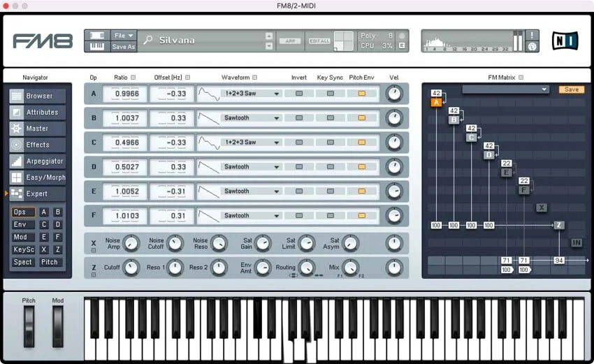Open the Master page in Navigator

pos(37,129)
